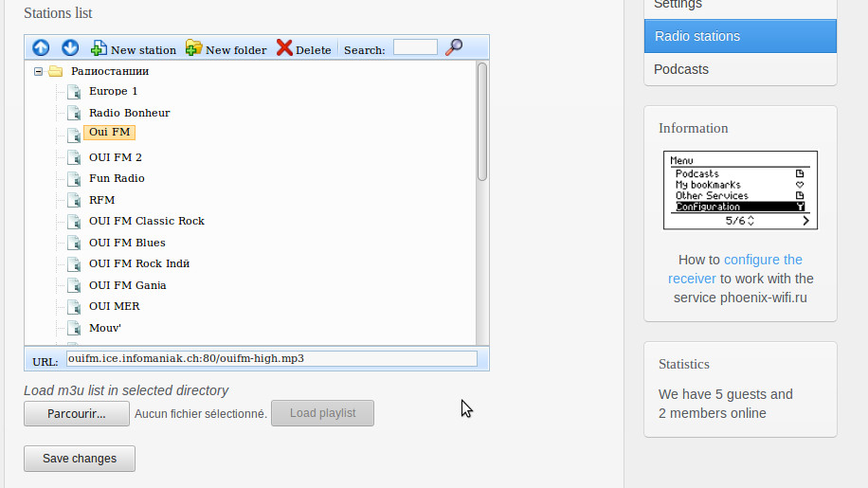Select the OUI FM Gania station
Image resolution: width=868 pixels, height=488 pixels.
(127, 285)
